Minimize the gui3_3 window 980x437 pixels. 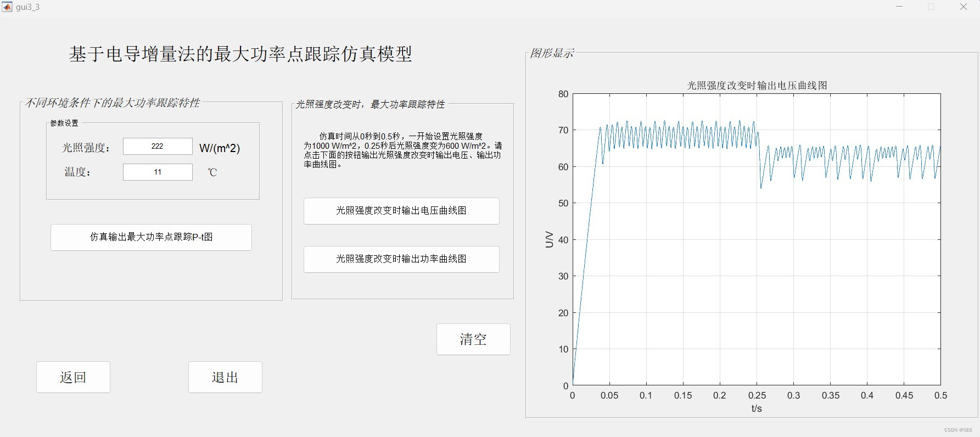899,7
